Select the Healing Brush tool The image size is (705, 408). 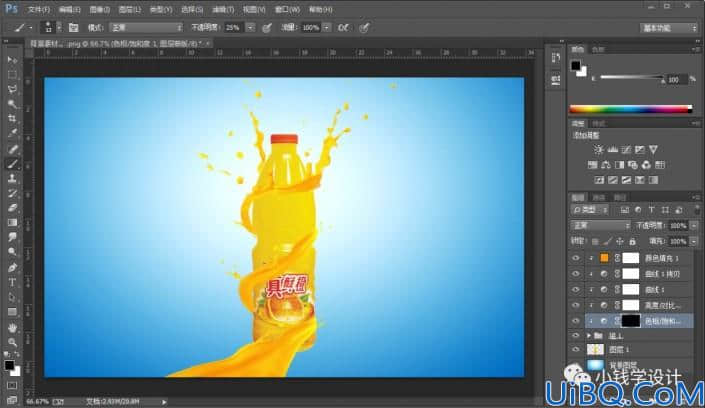[x=12, y=148]
